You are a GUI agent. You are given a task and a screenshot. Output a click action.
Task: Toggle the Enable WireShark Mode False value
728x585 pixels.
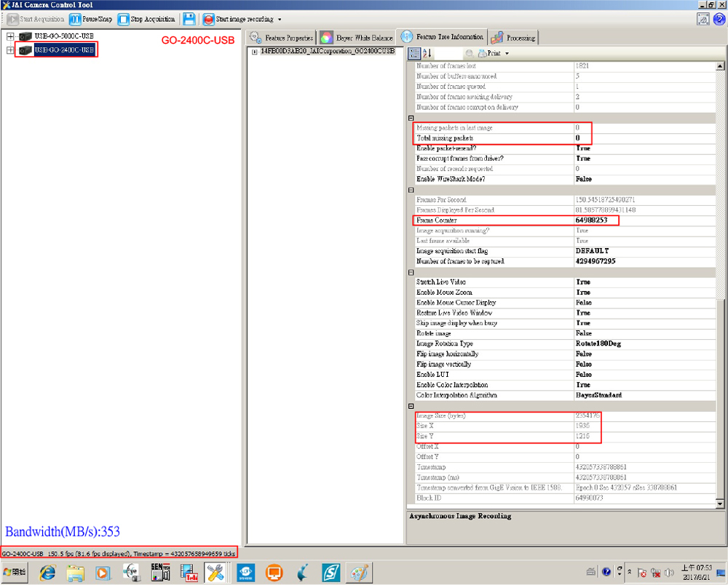click(x=584, y=179)
